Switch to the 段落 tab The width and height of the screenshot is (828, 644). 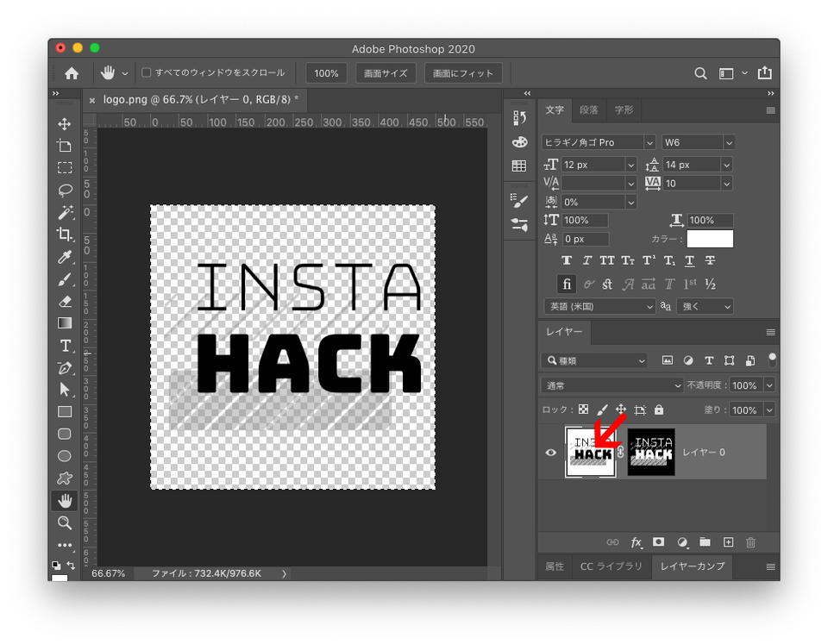[589, 109]
